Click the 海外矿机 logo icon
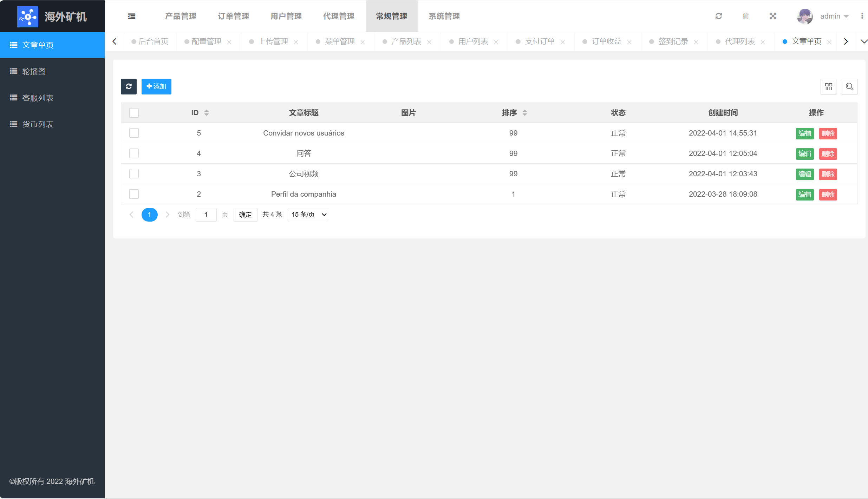 pos(28,17)
